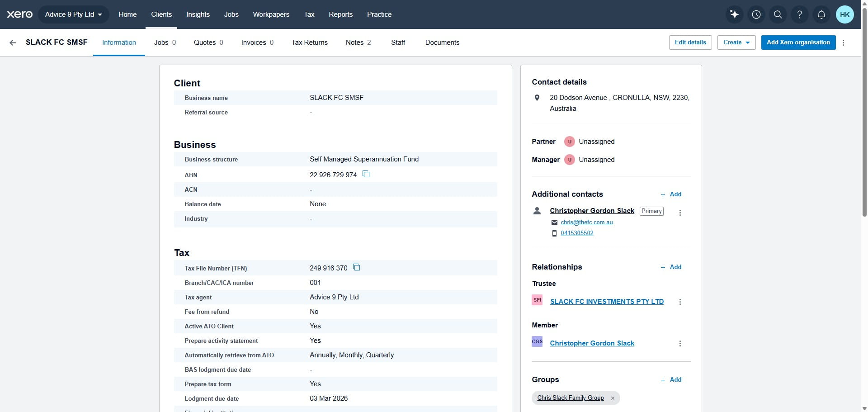Switch to the Notes tab
The height and width of the screenshot is (412, 868).
coord(358,43)
